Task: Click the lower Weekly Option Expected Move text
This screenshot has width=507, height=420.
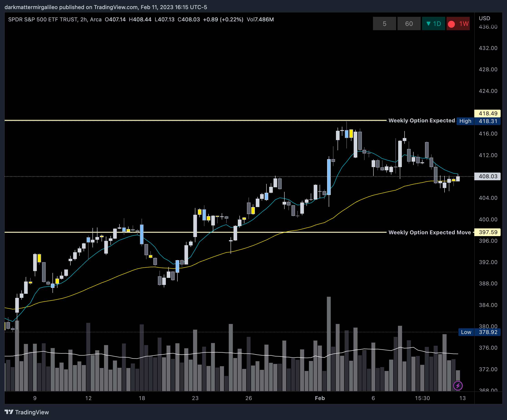Action: 430,232
